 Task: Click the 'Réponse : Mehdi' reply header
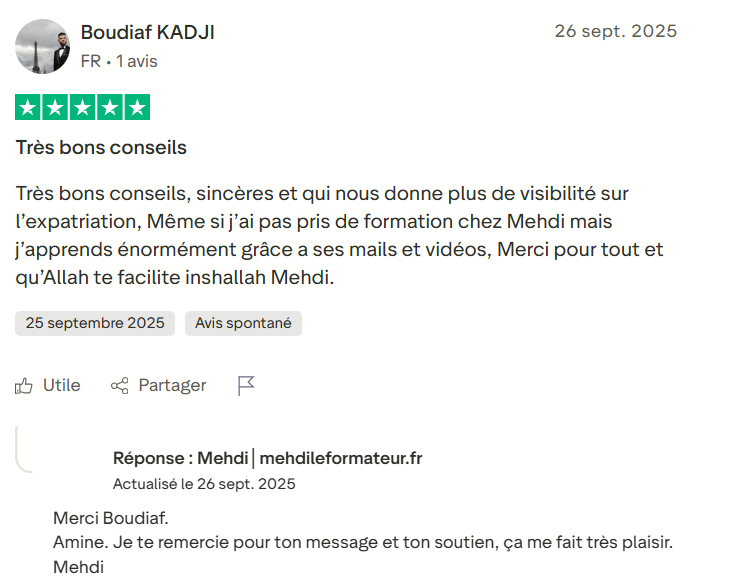click(180, 458)
